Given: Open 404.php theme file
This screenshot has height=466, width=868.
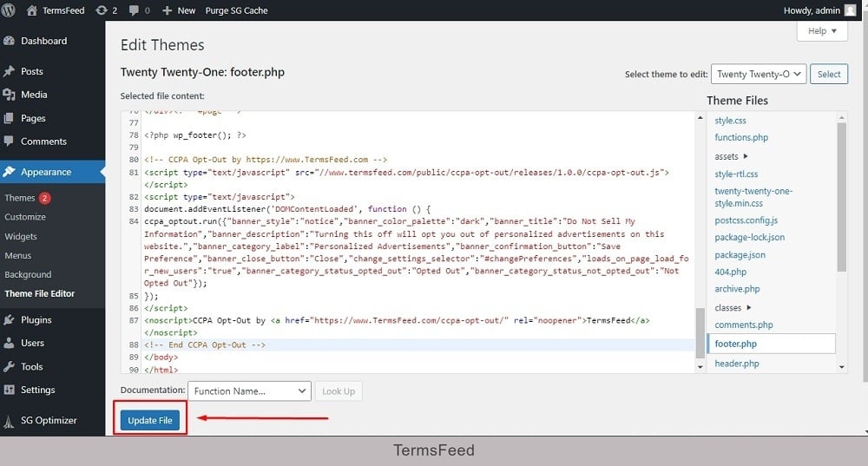Looking at the screenshot, I should click(730, 272).
